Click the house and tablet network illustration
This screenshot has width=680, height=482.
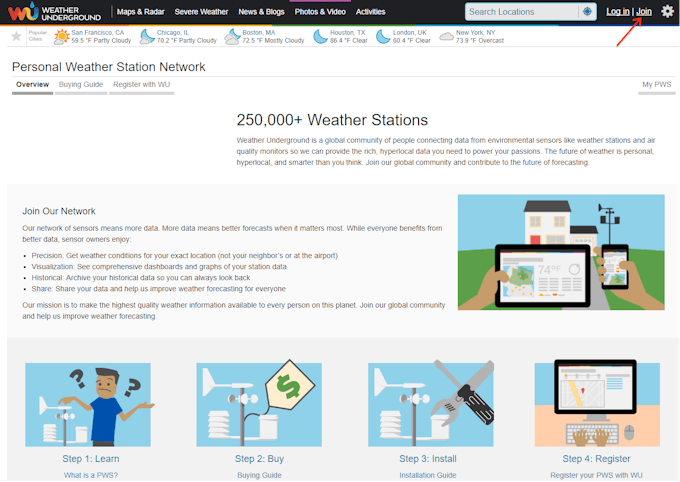coord(561,252)
